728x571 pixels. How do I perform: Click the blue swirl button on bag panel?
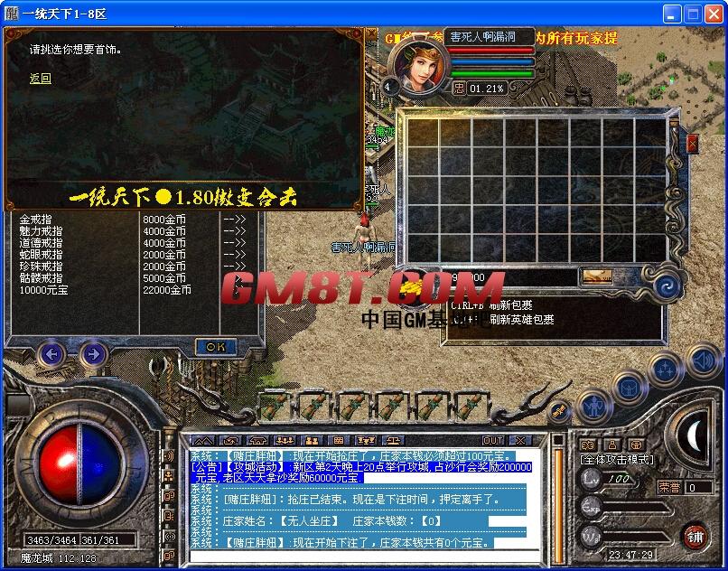pyautogui.click(x=667, y=286)
